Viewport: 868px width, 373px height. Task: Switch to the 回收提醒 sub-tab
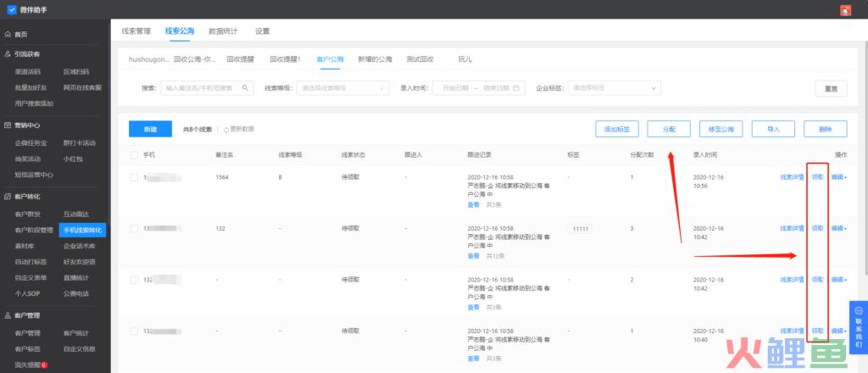[x=241, y=59]
